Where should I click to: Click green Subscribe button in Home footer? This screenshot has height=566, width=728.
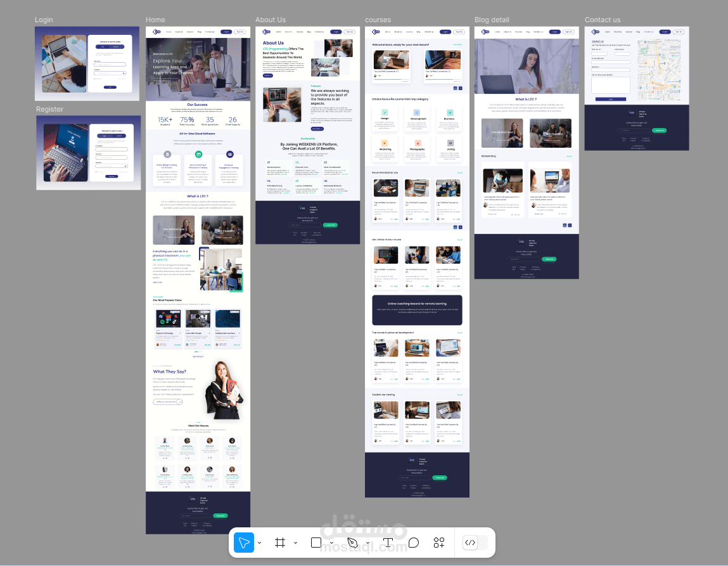(220, 515)
